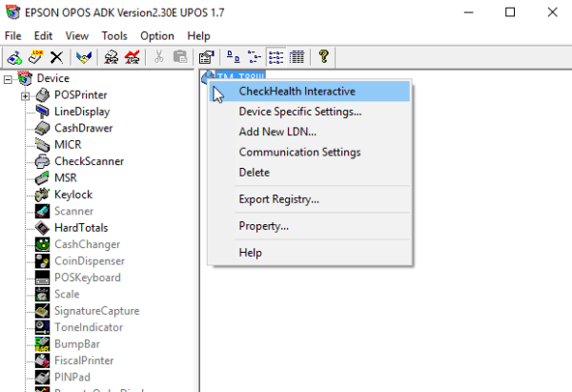The height and width of the screenshot is (392, 572).
Task: Switch to list view toolbar icon
Action: tap(276, 58)
